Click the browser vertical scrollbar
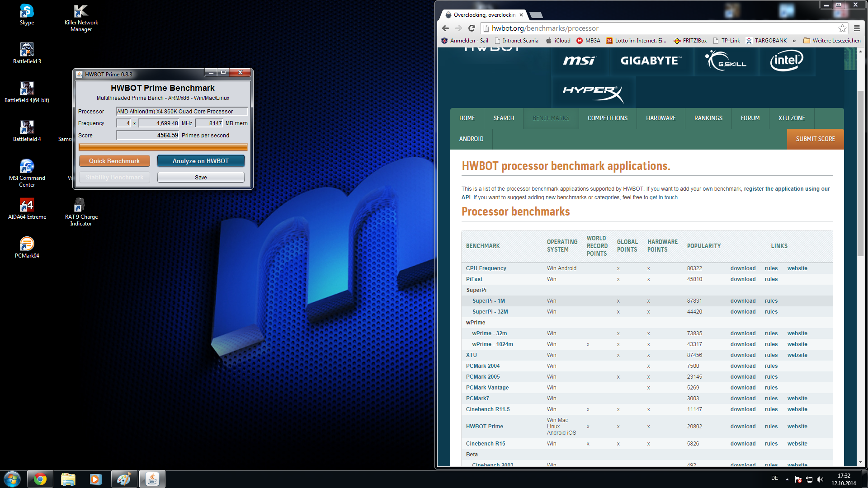Viewport: 868px width, 488px height. tap(860, 174)
